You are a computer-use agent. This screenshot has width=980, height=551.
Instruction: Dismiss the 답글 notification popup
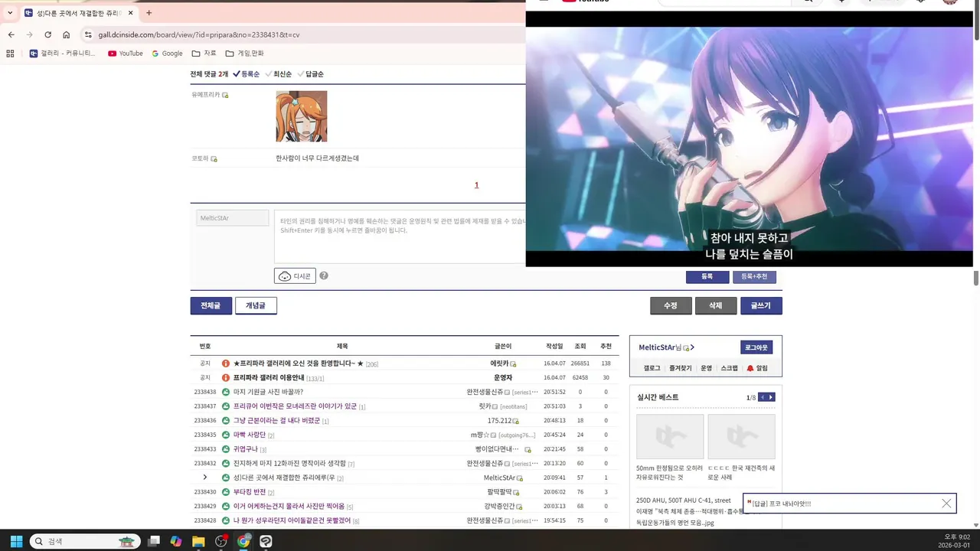click(x=946, y=504)
